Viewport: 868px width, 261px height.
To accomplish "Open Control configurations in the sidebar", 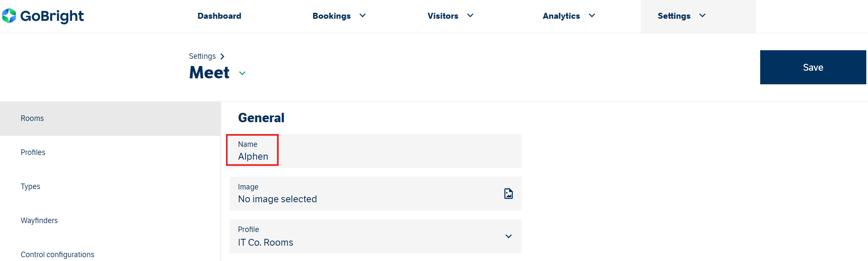I will coord(58,254).
